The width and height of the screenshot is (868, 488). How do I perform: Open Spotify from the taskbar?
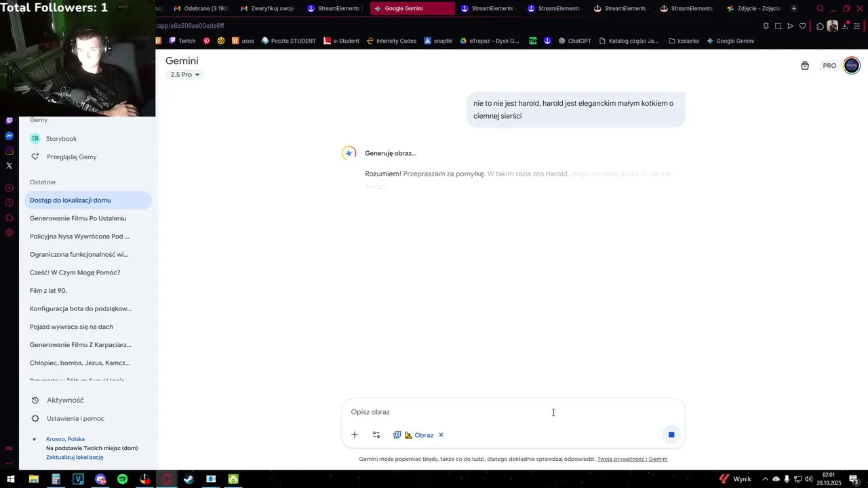coord(122,479)
